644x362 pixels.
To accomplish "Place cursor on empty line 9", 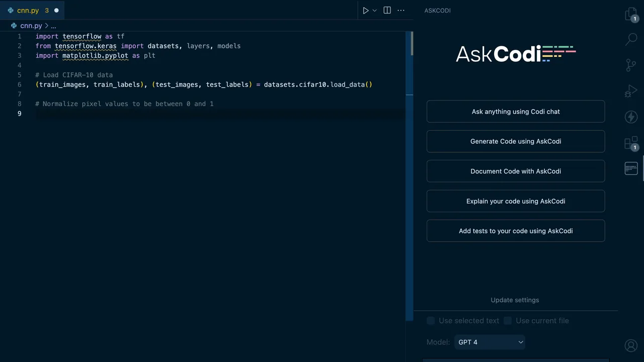I will tap(219, 114).
